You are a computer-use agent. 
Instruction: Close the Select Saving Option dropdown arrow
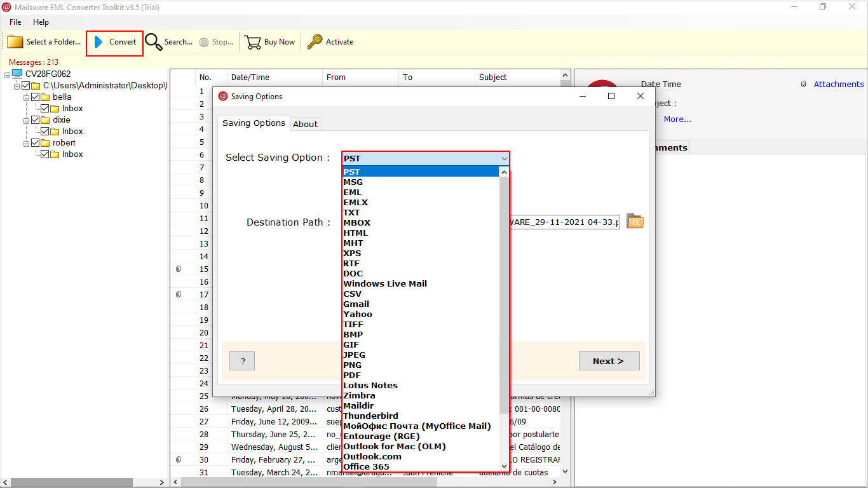coord(504,158)
